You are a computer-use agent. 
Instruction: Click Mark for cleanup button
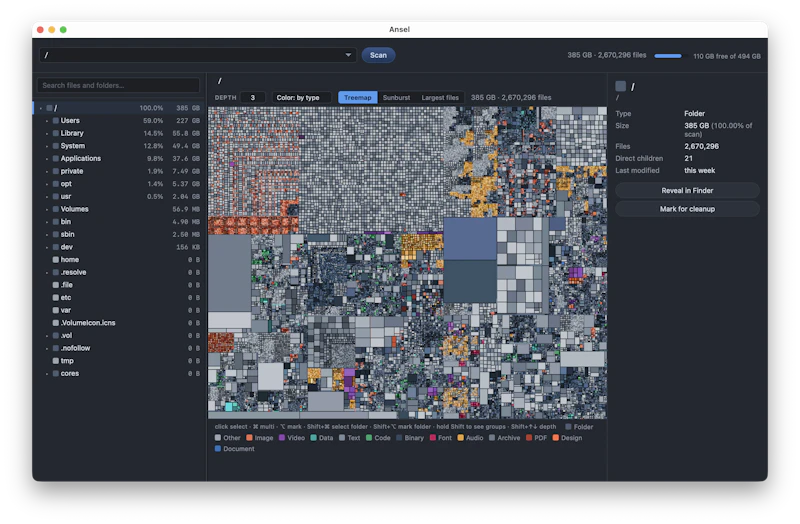[x=687, y=209]
